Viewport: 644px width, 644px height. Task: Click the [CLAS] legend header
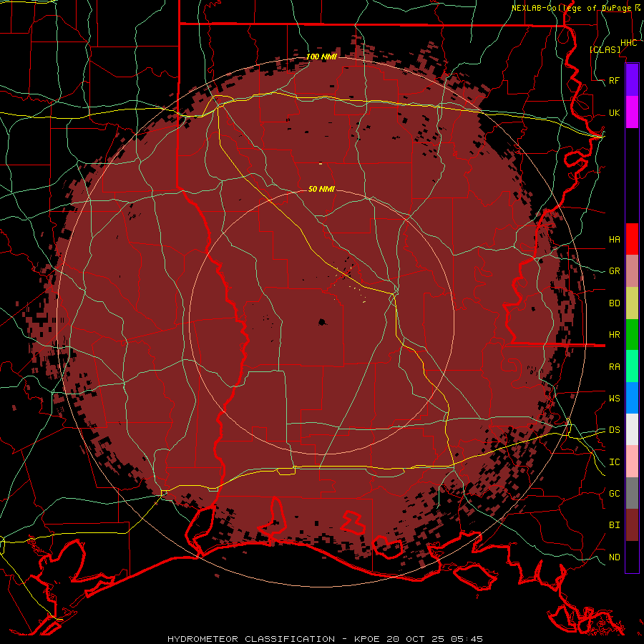(605, 49)
